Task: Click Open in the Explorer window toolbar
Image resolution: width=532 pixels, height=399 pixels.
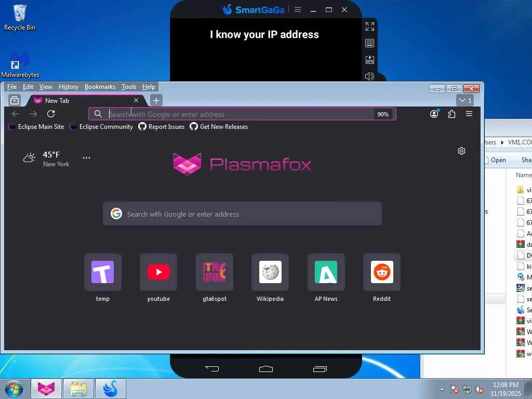Action: 496,160
